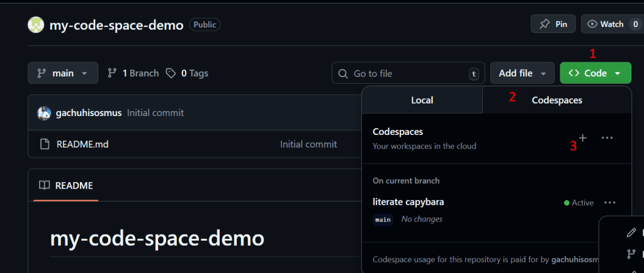Open the green Code dropdown button
Viewport: 644px width, 273px height.
tap(595, 73)
